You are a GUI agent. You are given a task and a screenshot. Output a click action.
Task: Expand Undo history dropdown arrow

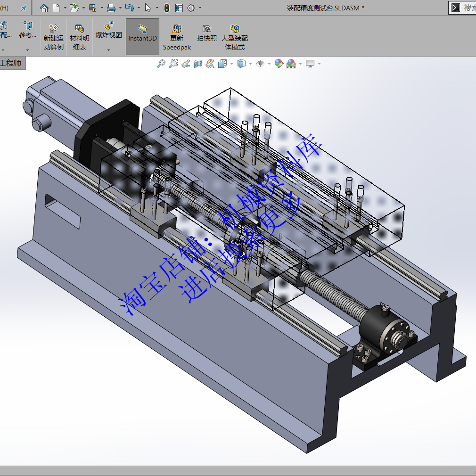(139, 8)
